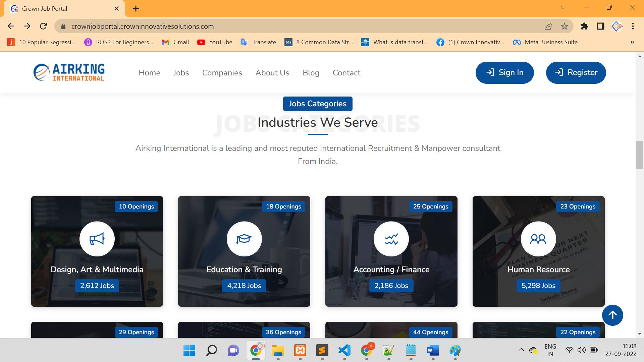644x362 pixels.
Task: Open Chrome extensions puzzle icon
Action: point(585,26)
